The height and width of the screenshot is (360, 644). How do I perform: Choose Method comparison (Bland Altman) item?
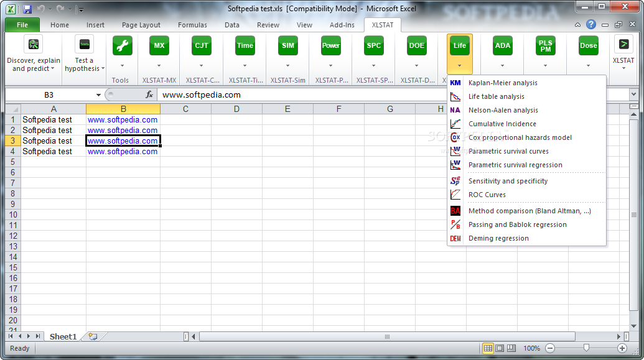coord(526,211)
